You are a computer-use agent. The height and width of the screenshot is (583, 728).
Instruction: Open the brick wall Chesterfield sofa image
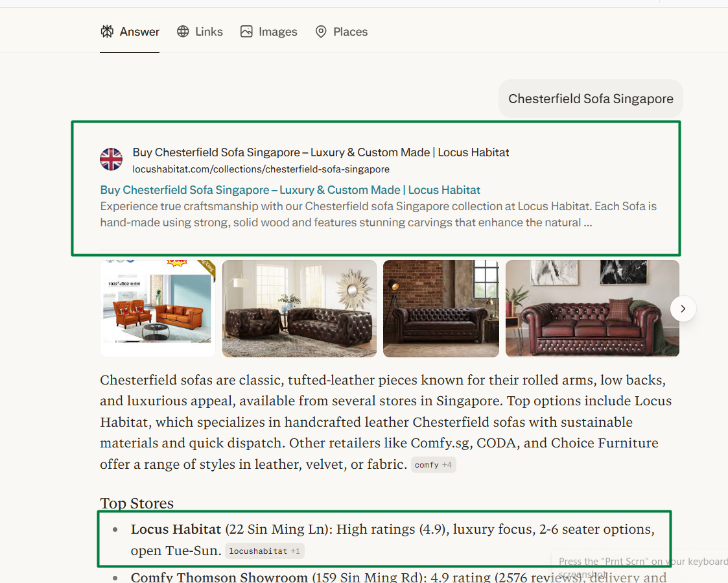pos(441,309)
